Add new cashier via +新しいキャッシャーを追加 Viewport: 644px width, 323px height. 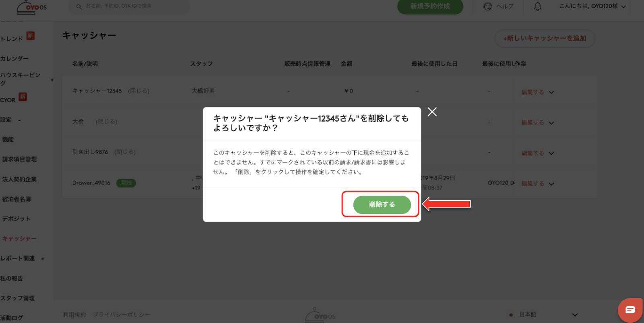545,38
